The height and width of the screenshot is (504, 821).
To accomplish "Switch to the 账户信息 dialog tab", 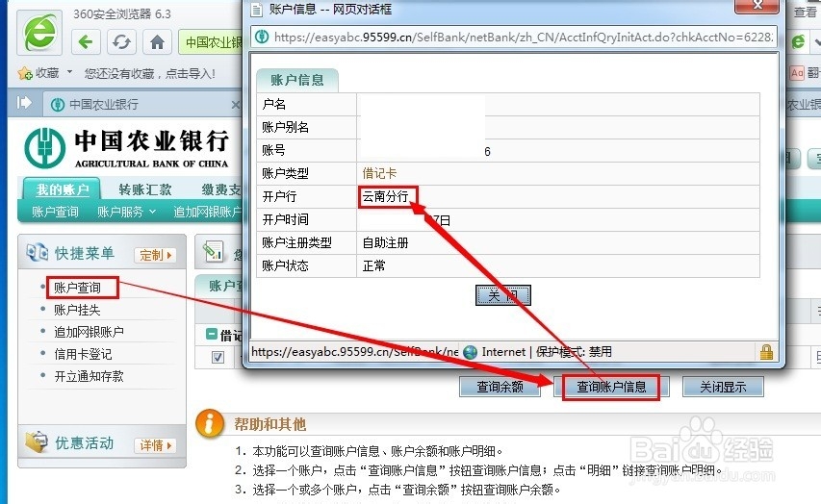I will (x=296, y=80).
